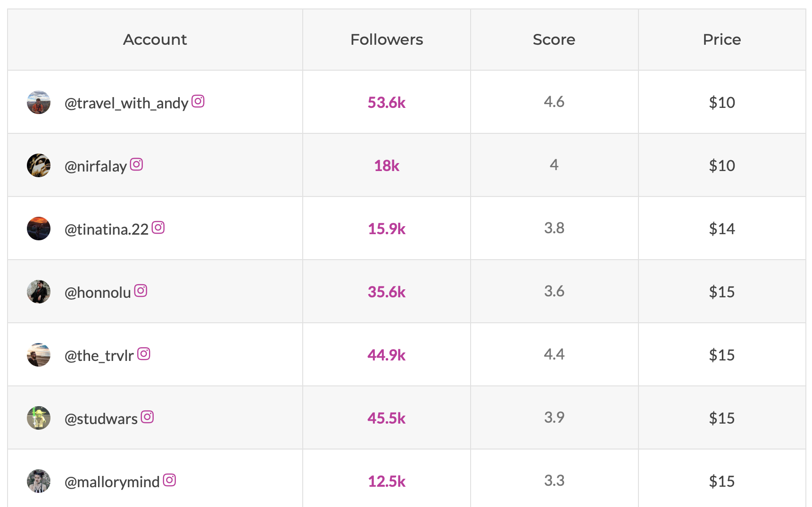The height and width of the screenshot is (507, 812).
Task: Click Instagram icon beside @honnolu
Action: tap(141, 291)
